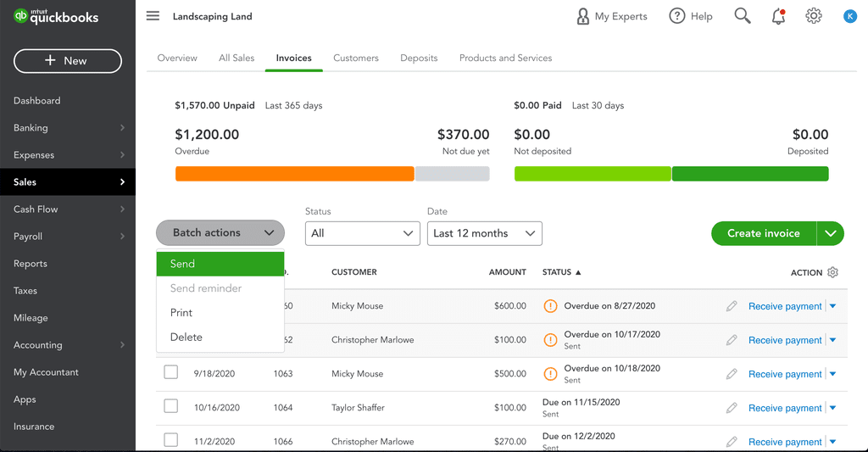
Task: Open notifications bell icon
Action: [x=778, y=17]
